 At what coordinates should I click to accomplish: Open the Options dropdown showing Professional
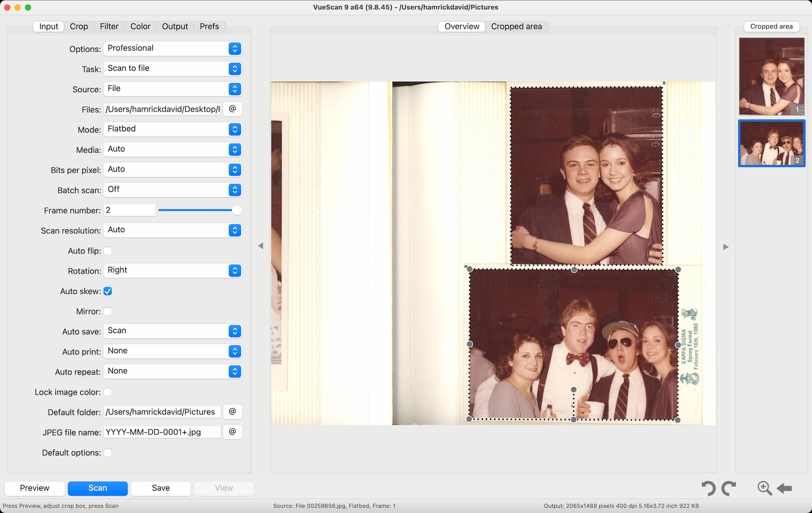point(173,49)
